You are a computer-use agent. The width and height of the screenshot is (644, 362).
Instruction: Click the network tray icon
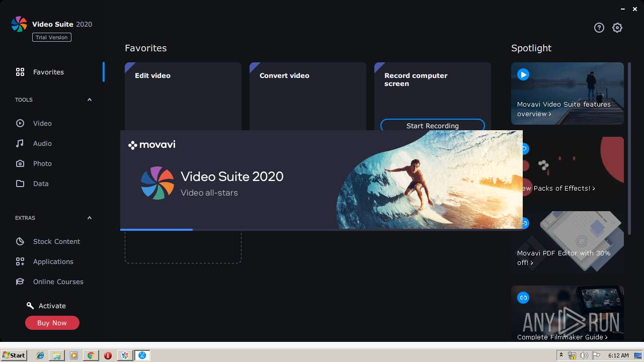(572, 355)
